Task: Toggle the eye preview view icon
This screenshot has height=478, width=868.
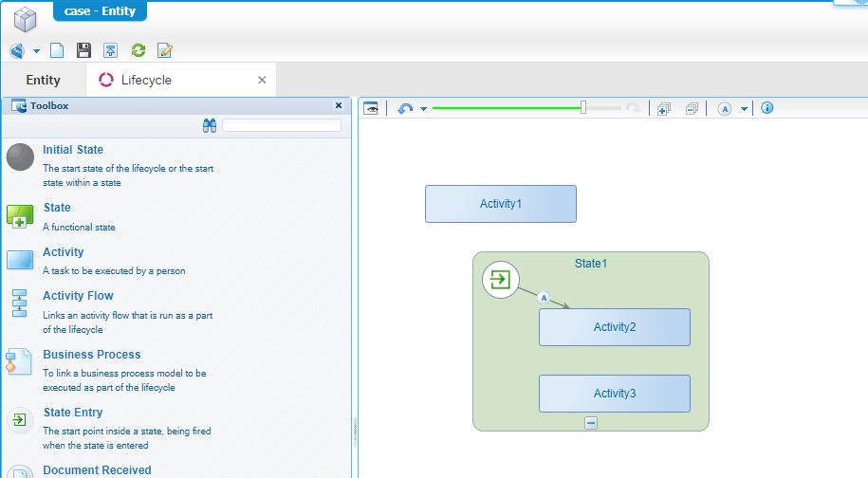Action: click(371, 109)
